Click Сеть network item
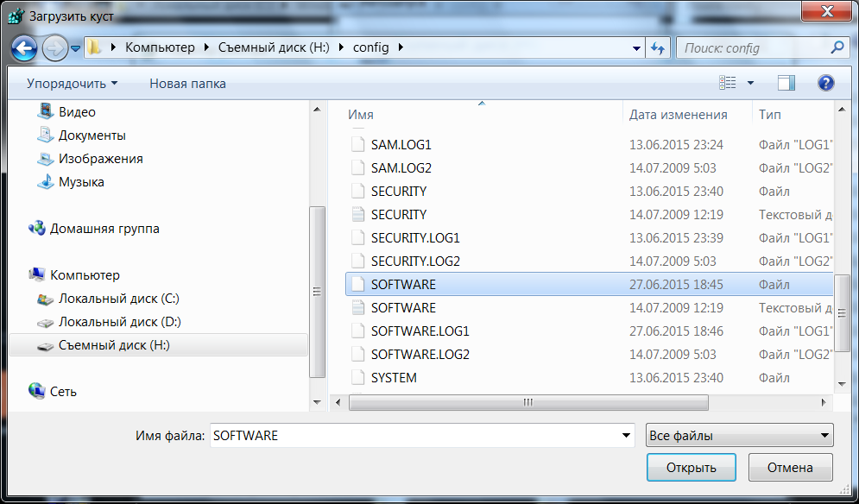Image resolution: width=859 pixels, height=504 pixels. (63, 391)
